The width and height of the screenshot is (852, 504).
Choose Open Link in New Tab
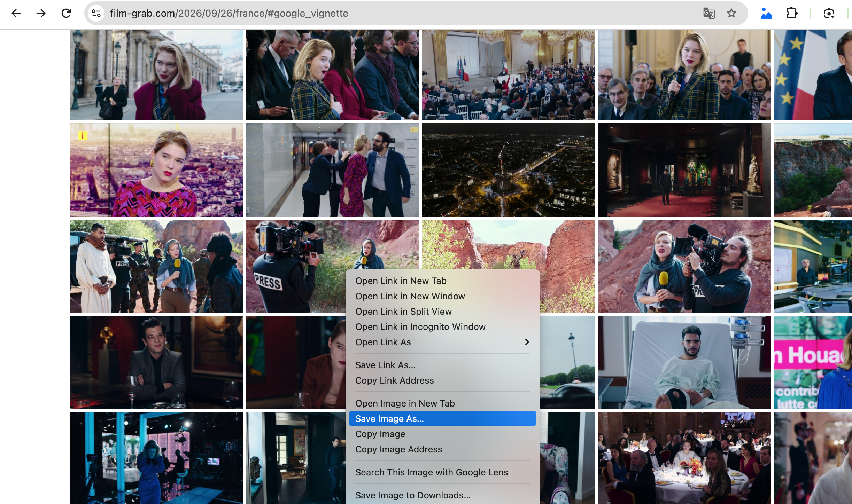point(442,281)
